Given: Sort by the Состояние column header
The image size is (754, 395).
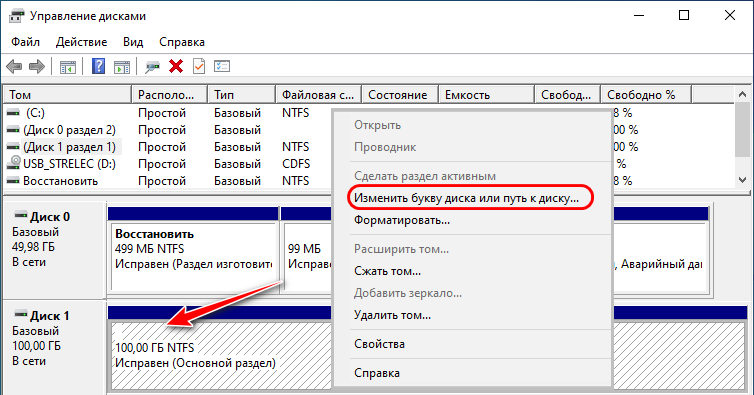Looking at the screenshot, I should (400, 95).
